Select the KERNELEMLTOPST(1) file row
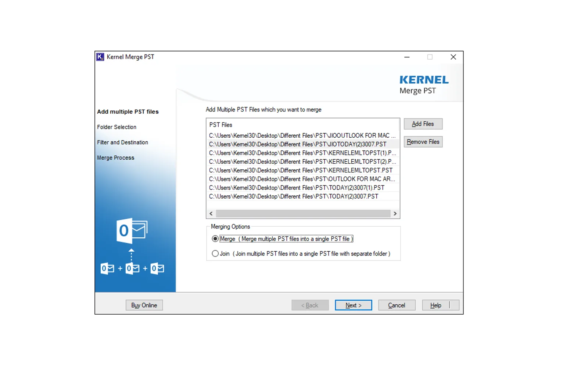 303,153
